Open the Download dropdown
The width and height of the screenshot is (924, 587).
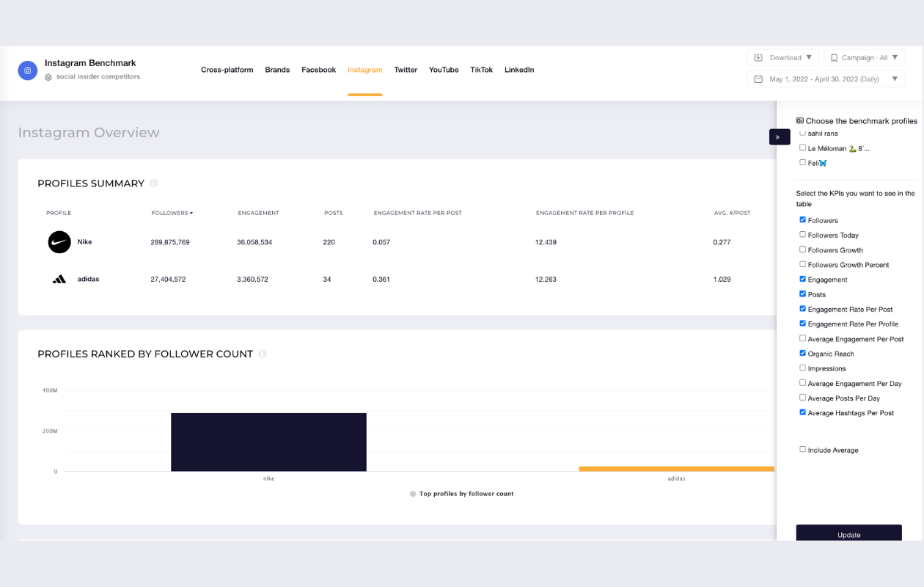pyautogui.click(x=782, y=57)
